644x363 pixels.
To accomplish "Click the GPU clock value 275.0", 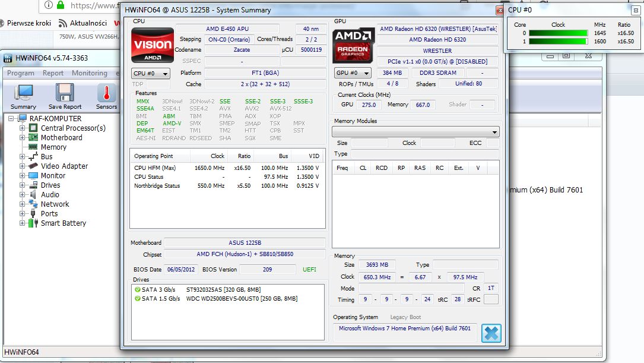I will [x=369, y=105].
